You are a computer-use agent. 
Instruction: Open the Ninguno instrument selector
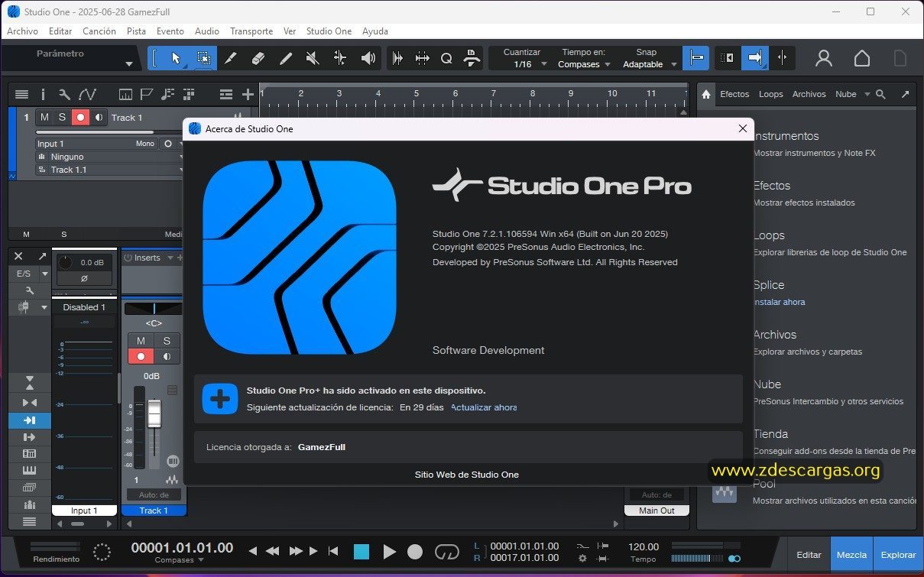coord(110,157)
